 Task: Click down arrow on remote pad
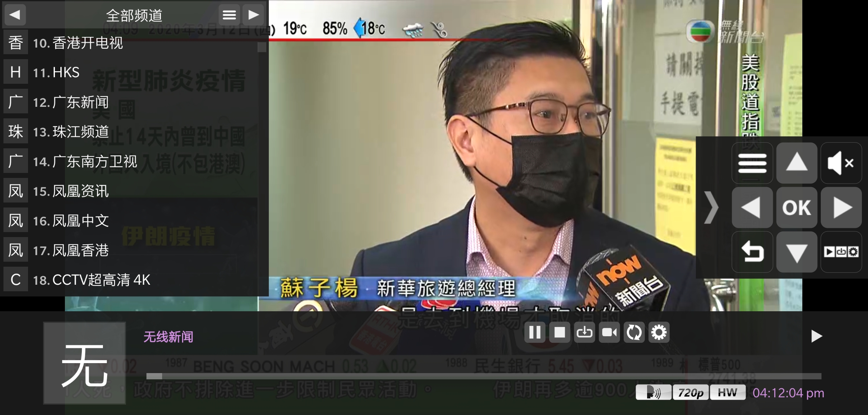(x=797, y=252)
